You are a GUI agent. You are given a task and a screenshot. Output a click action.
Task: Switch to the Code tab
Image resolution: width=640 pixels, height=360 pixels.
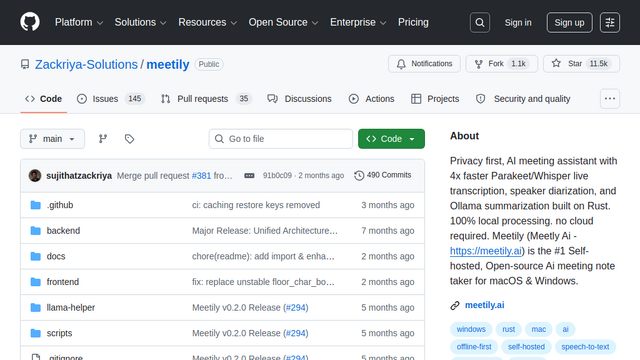[x=44, y=99]
